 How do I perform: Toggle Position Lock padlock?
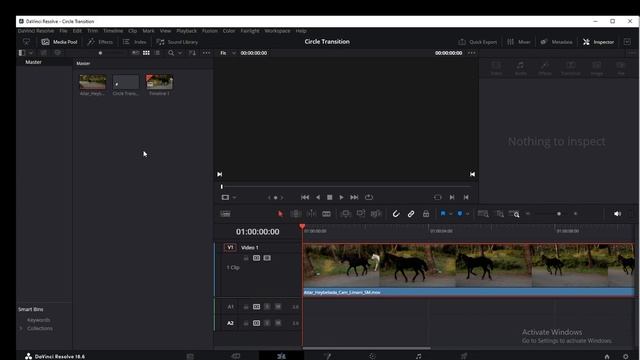[426, 213]
